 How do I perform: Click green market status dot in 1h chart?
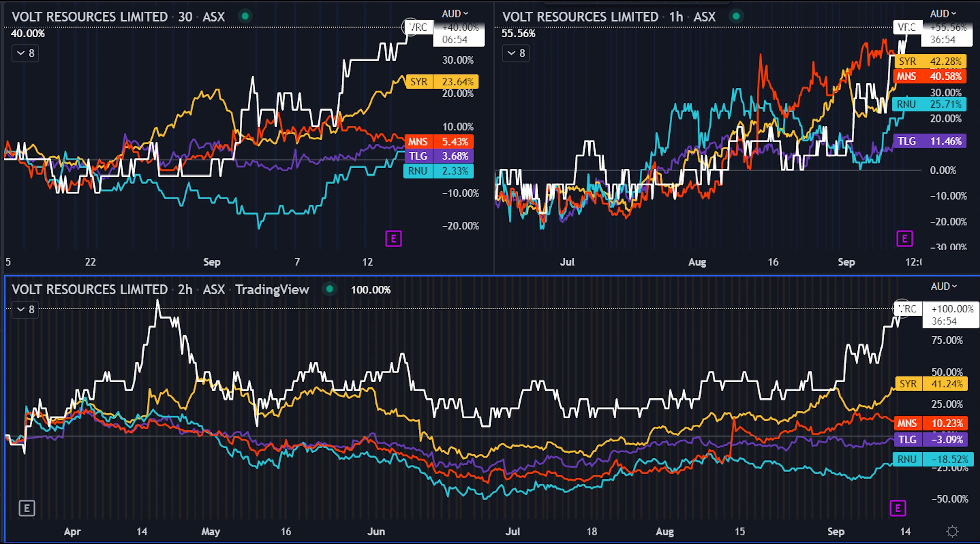click(736, 16)
